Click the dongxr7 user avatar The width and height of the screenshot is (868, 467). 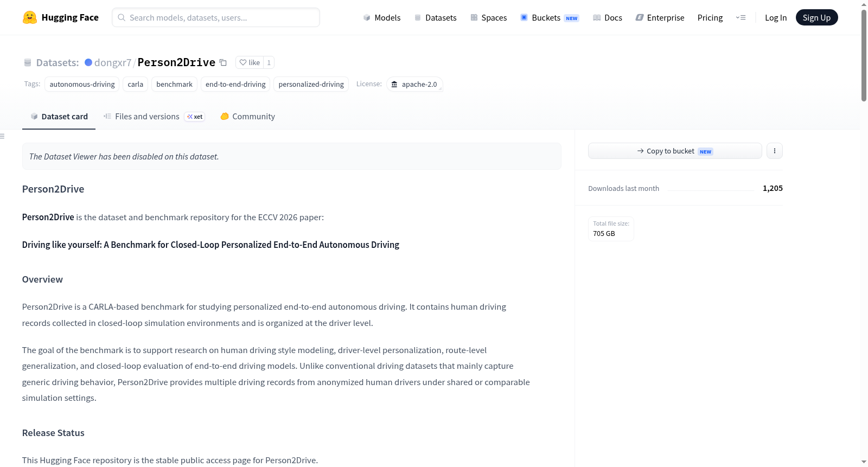88,62
